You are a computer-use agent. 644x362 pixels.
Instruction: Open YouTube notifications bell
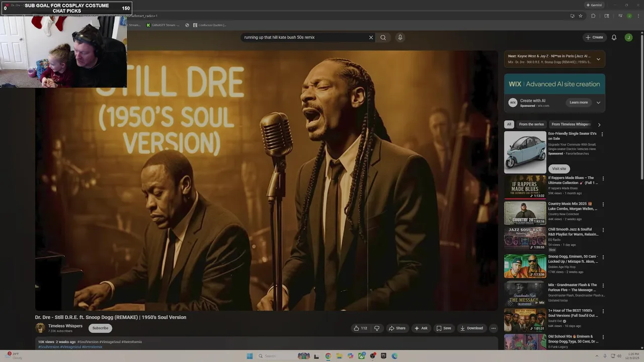click(614, 37)
